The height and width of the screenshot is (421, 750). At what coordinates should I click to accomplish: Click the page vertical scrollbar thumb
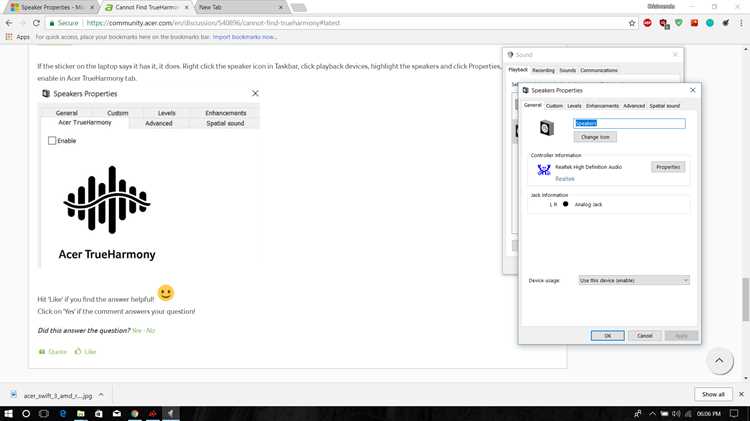746,299
